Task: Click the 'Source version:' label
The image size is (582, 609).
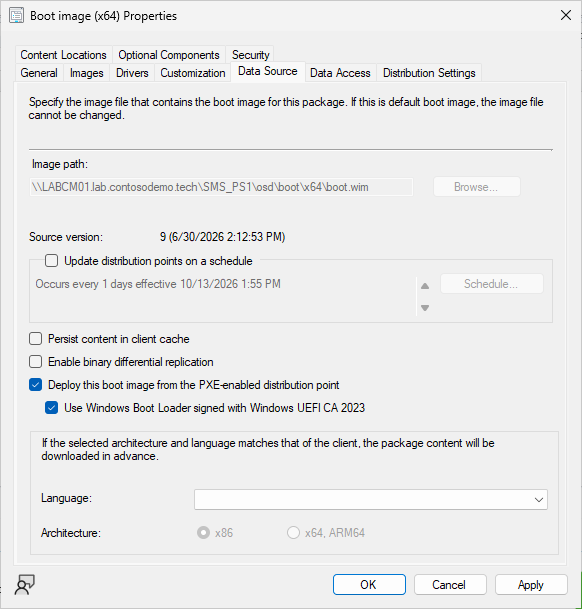Action: click(66, 237)
